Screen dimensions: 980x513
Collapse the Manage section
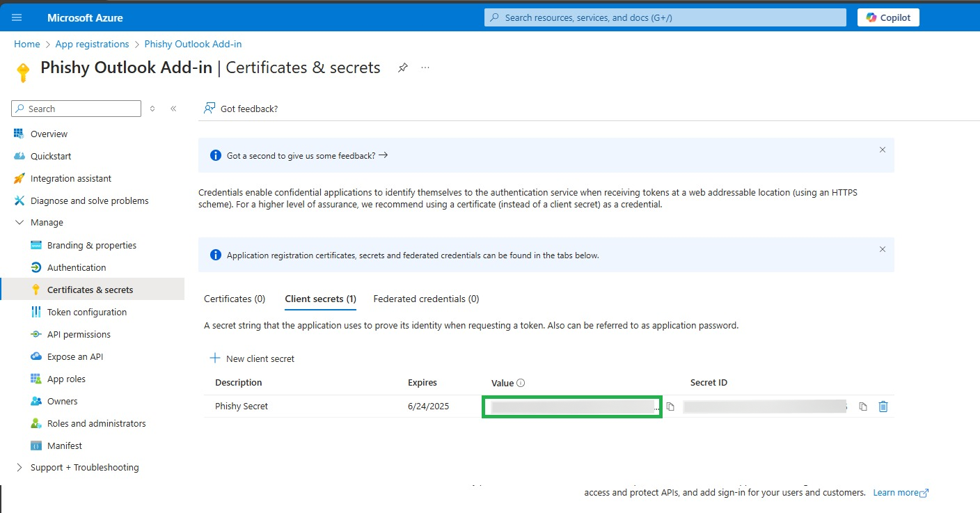[19, 223]
